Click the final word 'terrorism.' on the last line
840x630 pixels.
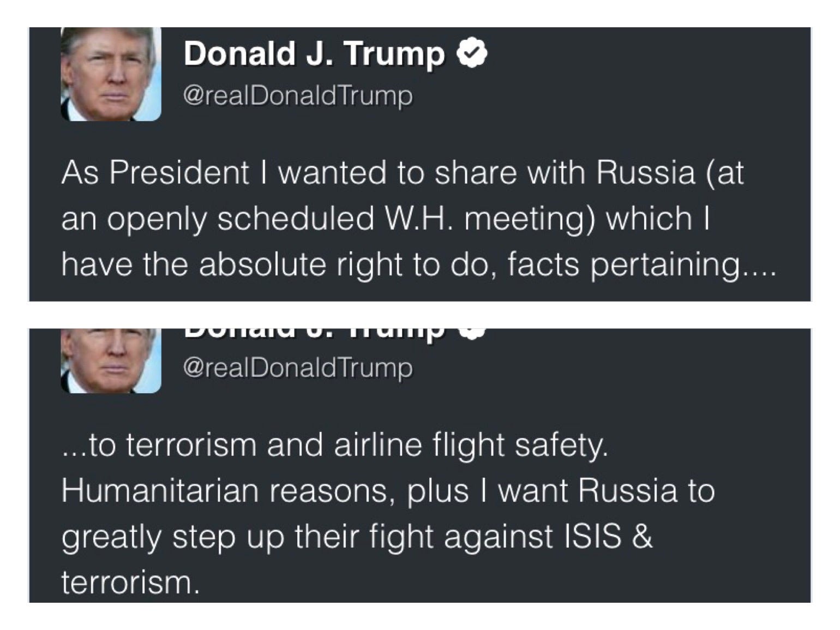tap(128, 582)
